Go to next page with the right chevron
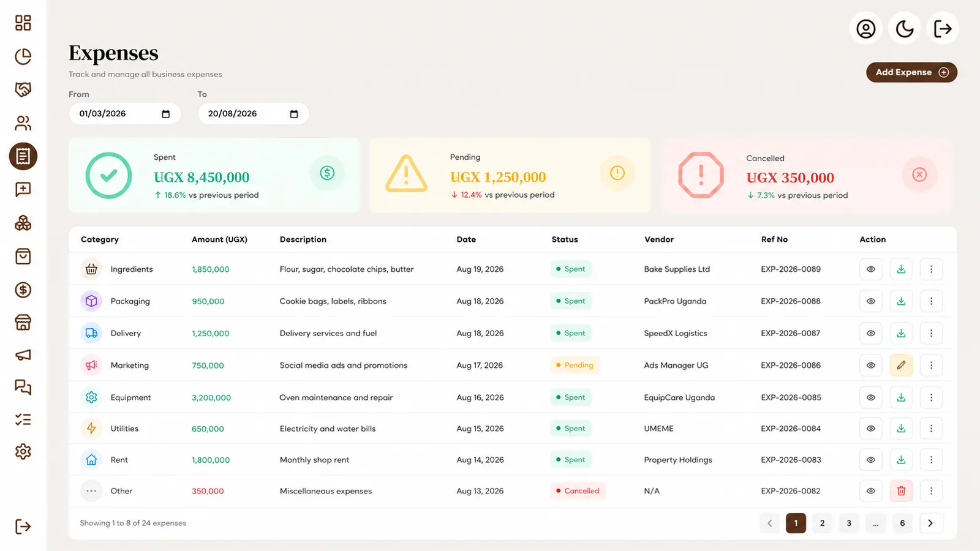The width and height of the screenshot is (980, 551). [930, 523]
